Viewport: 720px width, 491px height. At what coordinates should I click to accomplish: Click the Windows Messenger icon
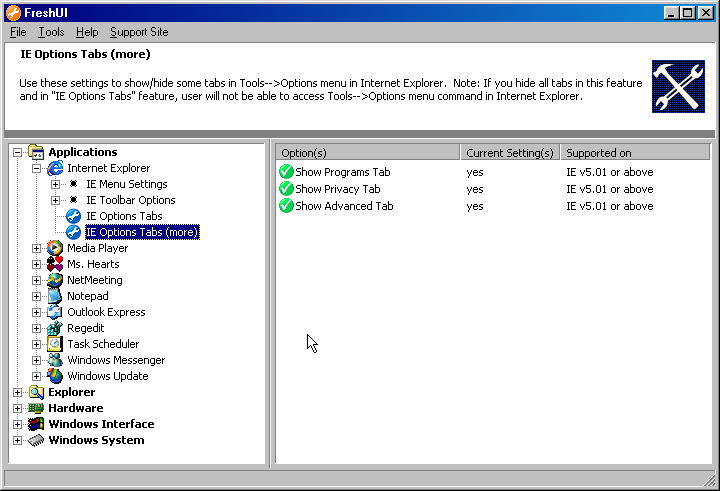coord(56,360)
